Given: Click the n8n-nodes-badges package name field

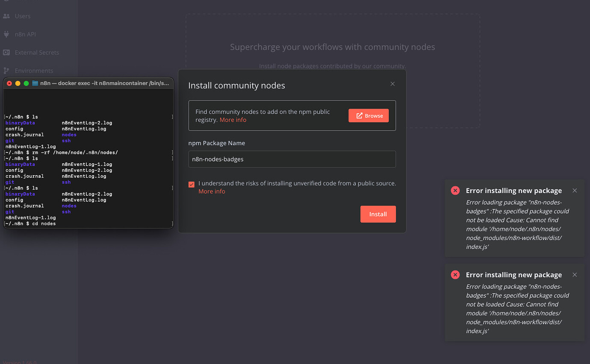Looking at the screenshot, I should click(x=292, y=159).
